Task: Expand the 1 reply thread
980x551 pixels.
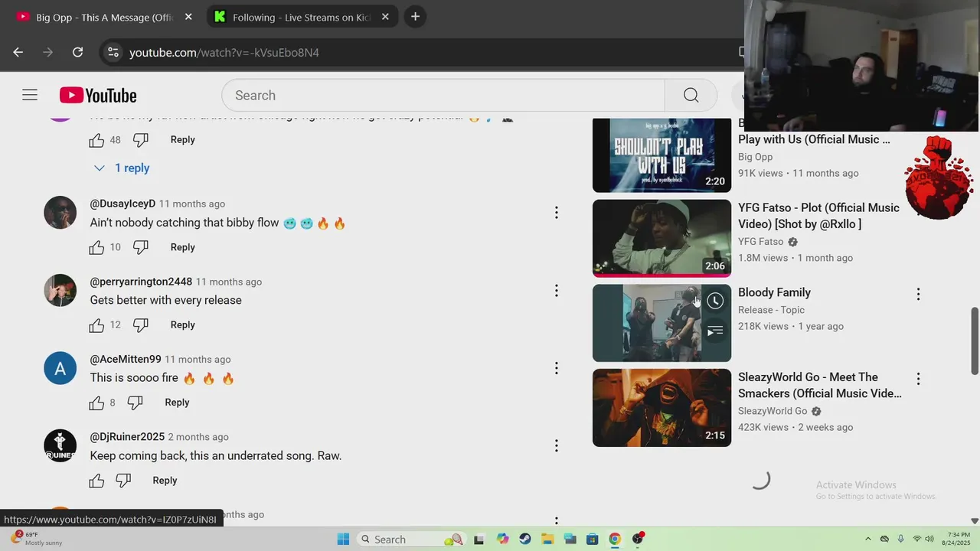Action: pos(121,168)
